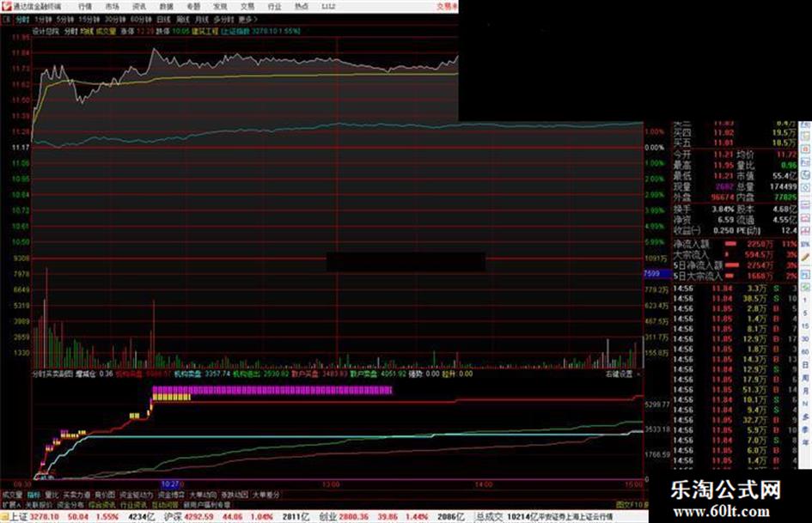Image resolution: width=812 pixels, height=523 pixels.
Task: Switch chart to 60分钟 period
Action: point(141,20)
